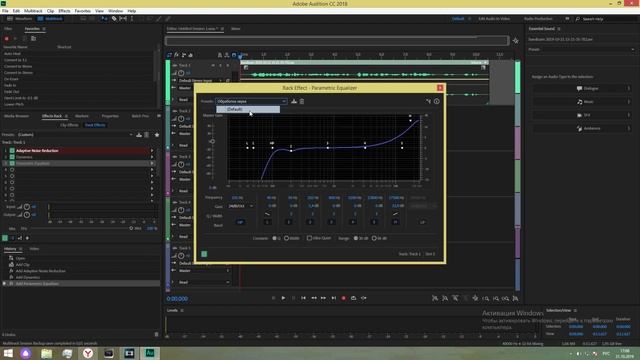Delete the equalizer preset with trash icon

point(302,101)
